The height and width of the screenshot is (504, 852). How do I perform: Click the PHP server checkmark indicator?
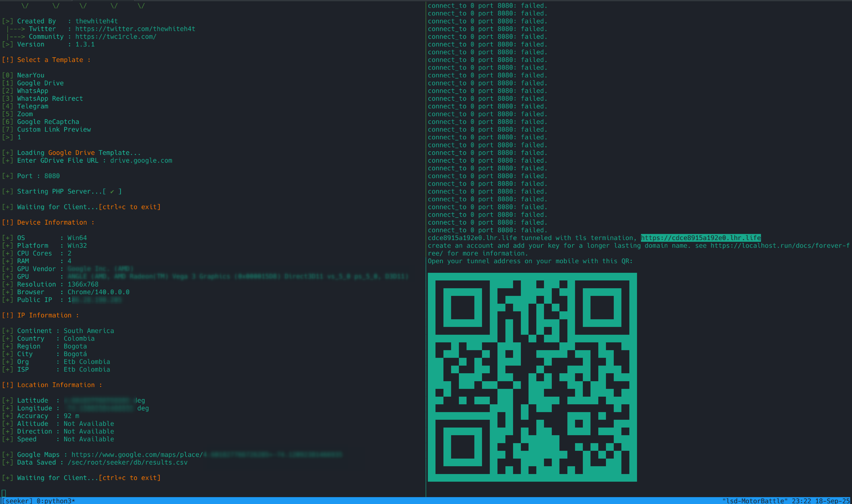click(x=112, y=192)
